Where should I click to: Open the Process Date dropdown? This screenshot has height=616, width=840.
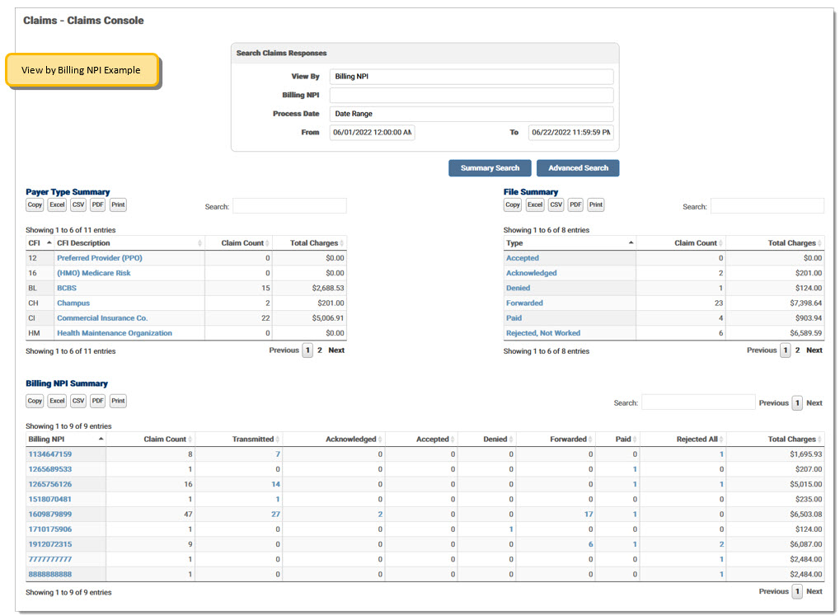[x=472, y=114]
